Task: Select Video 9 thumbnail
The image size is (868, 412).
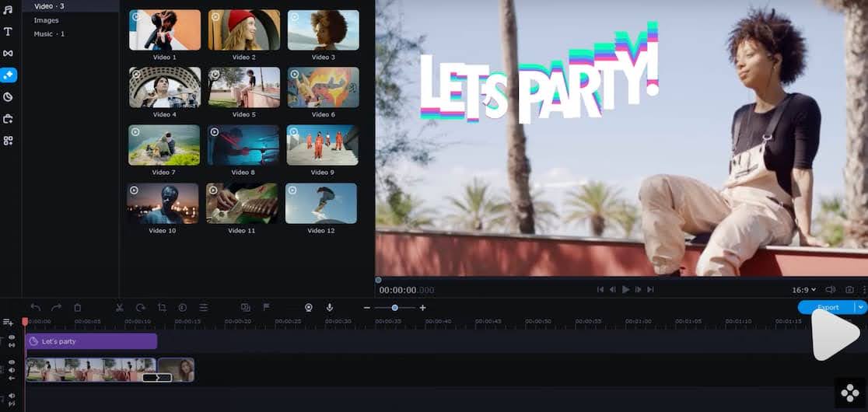Action: pyautogui.click(x=322, y=145)
